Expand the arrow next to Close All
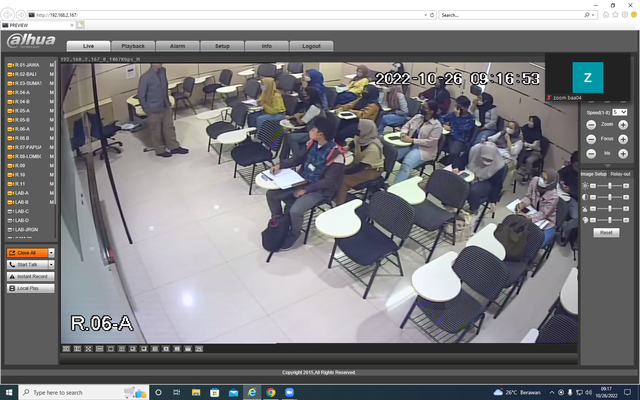640x400 pixels. [51, 253]
